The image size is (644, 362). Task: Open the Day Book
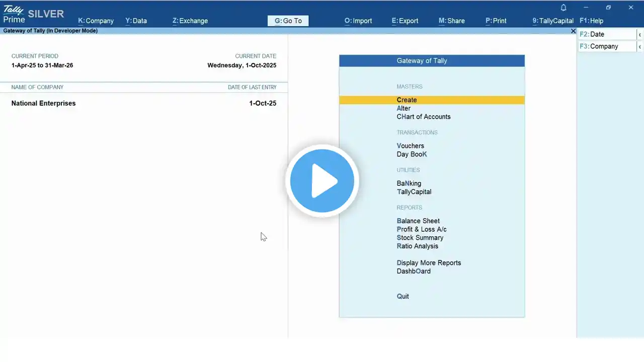point(412,154)
